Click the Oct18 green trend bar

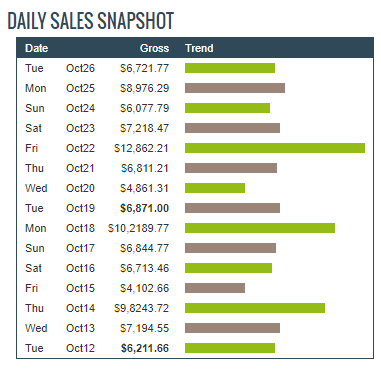260,228
